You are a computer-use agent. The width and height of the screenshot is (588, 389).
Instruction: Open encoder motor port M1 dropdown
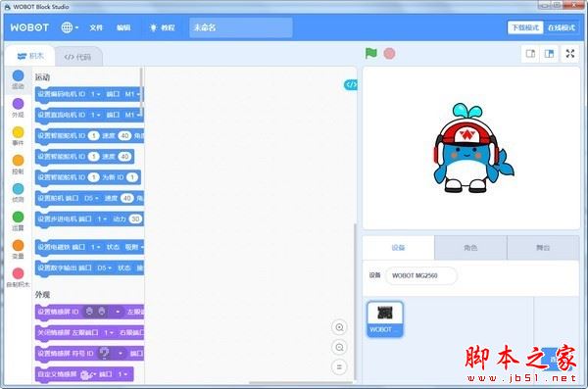(132, 94)
